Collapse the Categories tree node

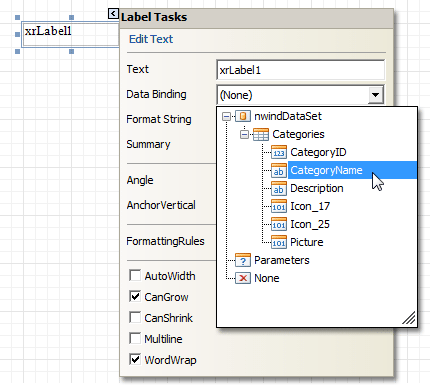(x=244, y=135)
